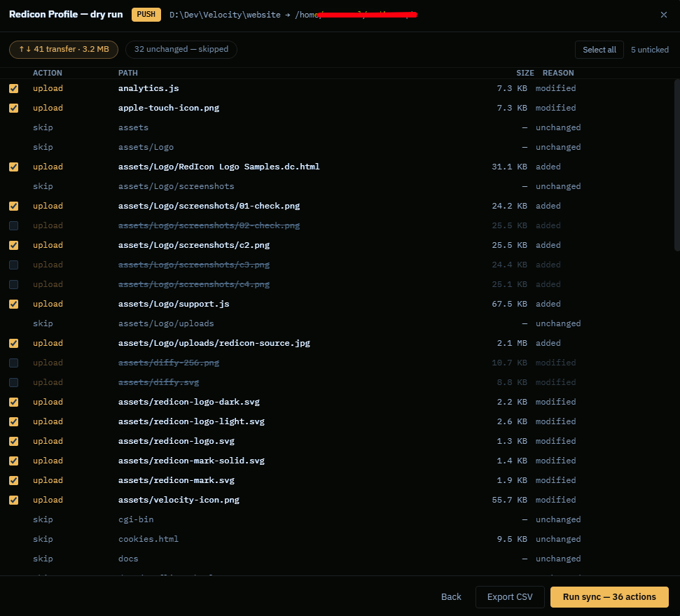Show the 41 transfer filter pill
The height and width of the screenshot is (616, 680).
tap(64, 50)
